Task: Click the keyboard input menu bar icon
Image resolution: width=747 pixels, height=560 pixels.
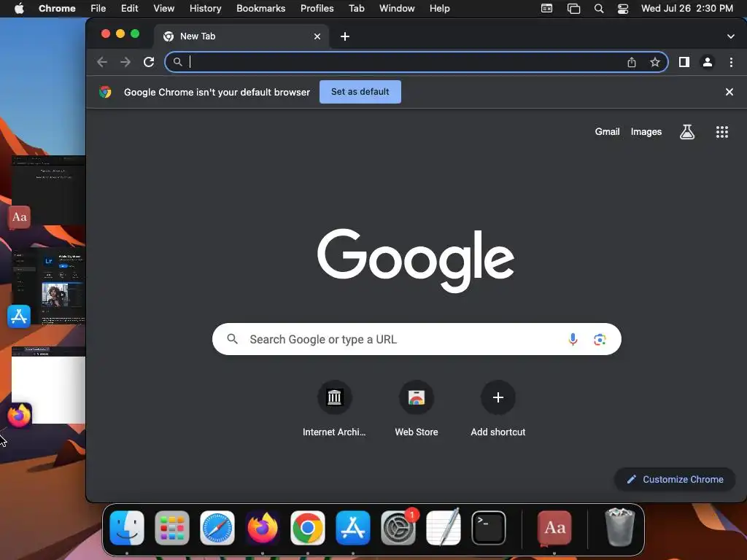Action: pos(546,9)
